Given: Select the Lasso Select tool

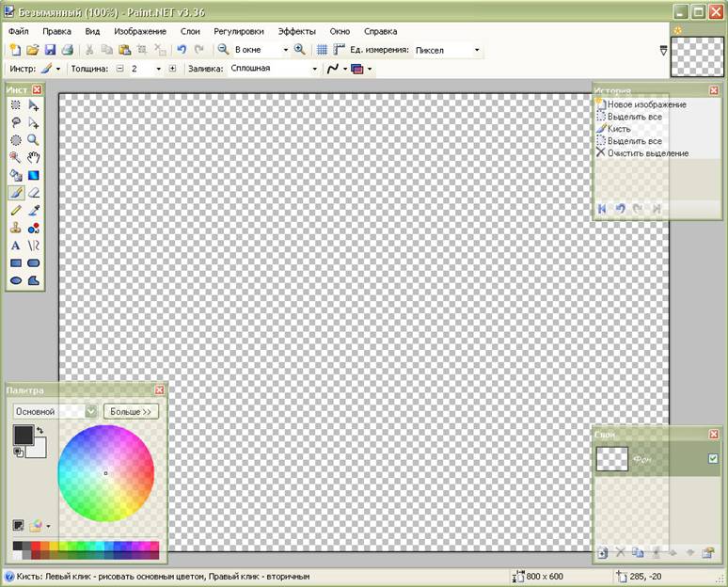Looking at the screenshot, I should (x=16, y=122).
